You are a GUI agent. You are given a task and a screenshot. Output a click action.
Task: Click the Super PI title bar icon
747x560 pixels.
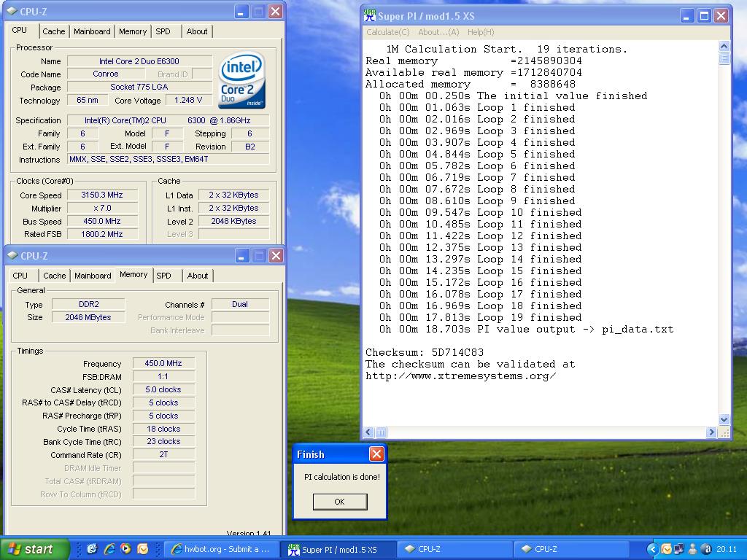pyautogui.click(x=369, y=16)
